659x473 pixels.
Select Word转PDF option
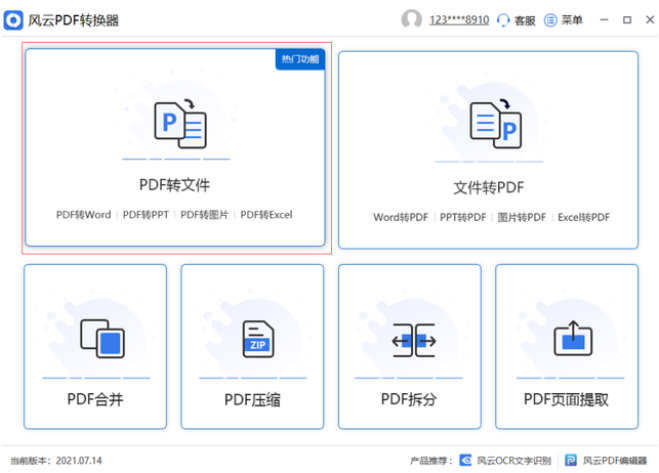point(401,217)
